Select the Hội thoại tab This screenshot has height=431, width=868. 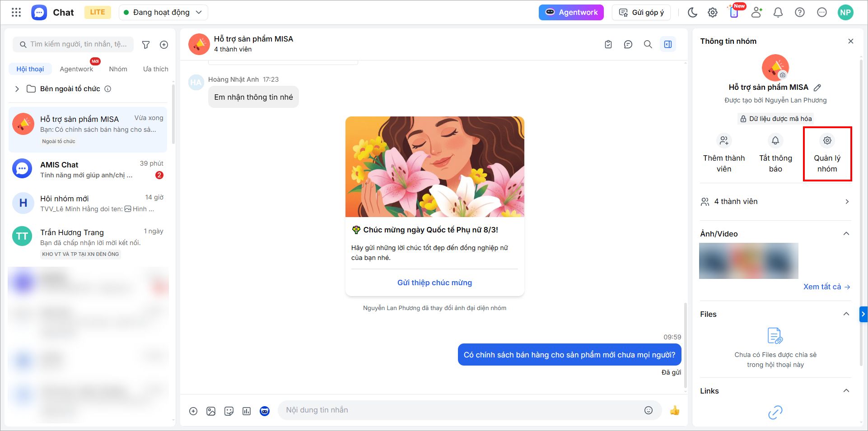[30, 69]
